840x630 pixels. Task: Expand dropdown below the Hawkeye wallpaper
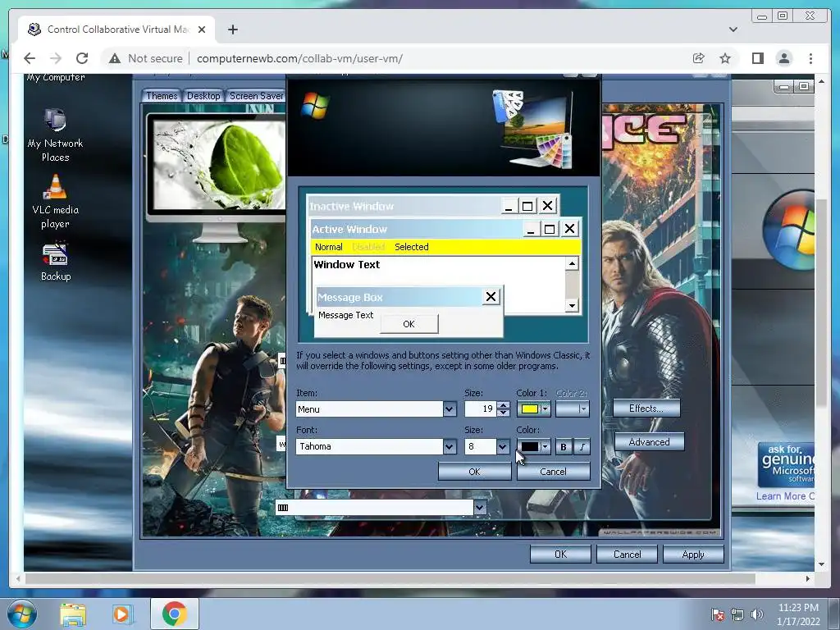tap(480, 507)
